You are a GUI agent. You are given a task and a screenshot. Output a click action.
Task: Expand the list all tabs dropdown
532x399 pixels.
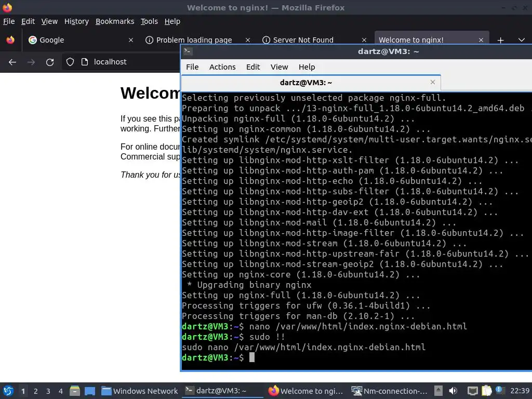(522, 40)
